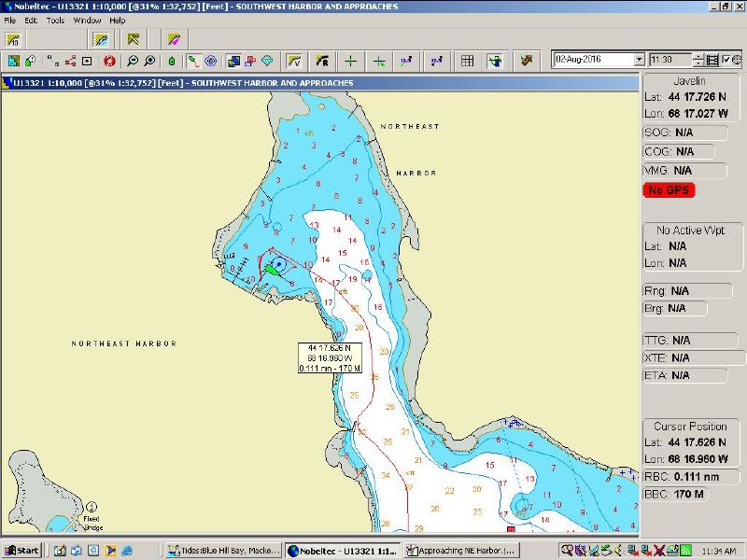Click the filmstrip animation icon beside time

pos(713,60)
